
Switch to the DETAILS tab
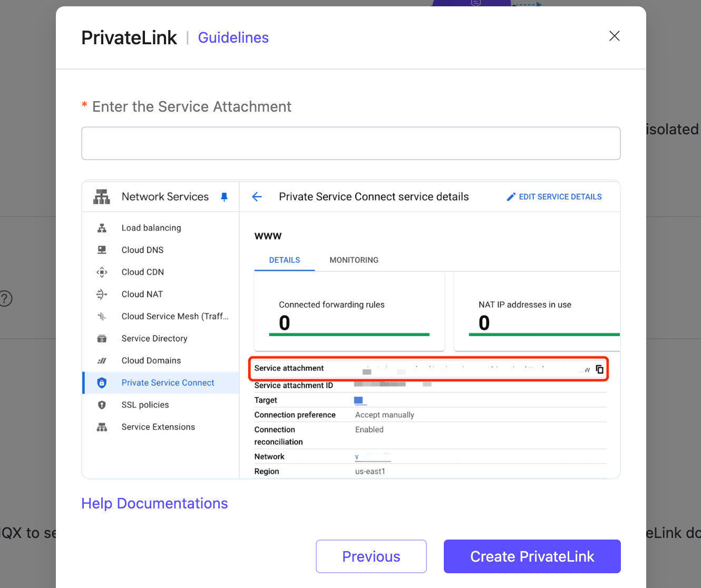pos(284,260)
